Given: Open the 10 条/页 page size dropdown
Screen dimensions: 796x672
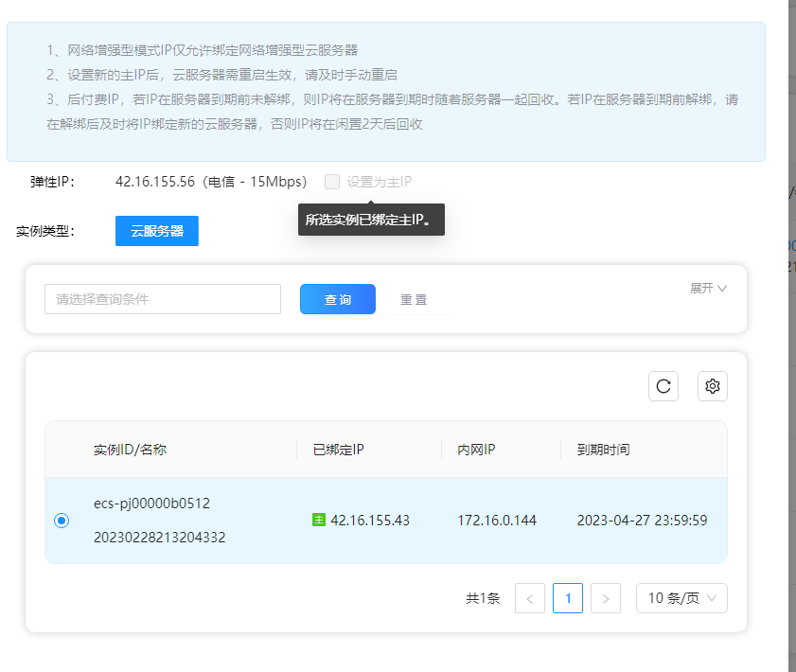Looking at the screenshot, I should pyautogui.click(x=681, y=598).
